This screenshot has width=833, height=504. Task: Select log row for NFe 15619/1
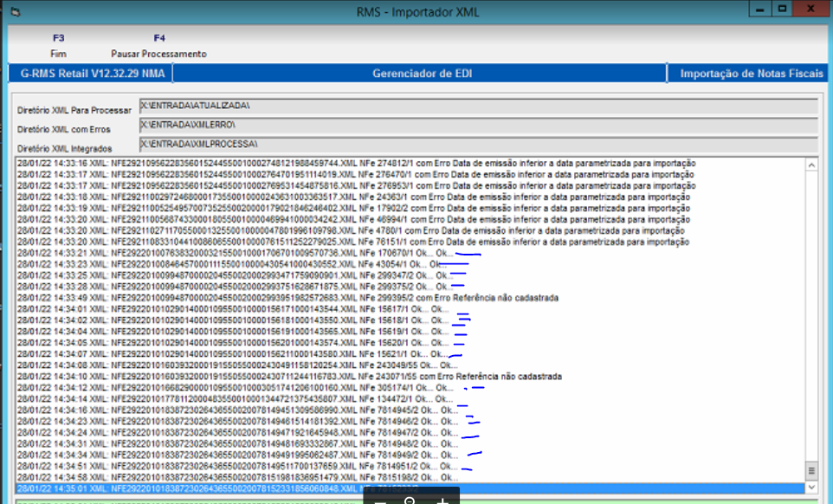click(410, 332)
